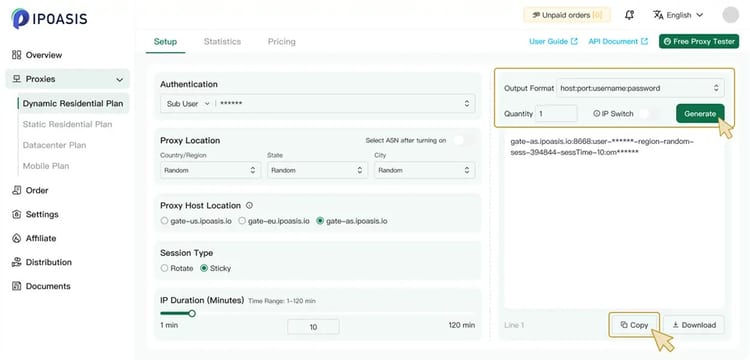750x360 pixels.
Task: Select the Rotate session type
Action: 164,268
